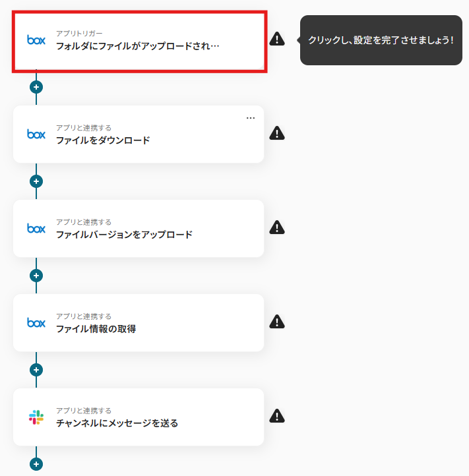Click the Box logo in ファイル情報の取得 card
This screenshot has width=469, height=476.
tap(36, 322)
